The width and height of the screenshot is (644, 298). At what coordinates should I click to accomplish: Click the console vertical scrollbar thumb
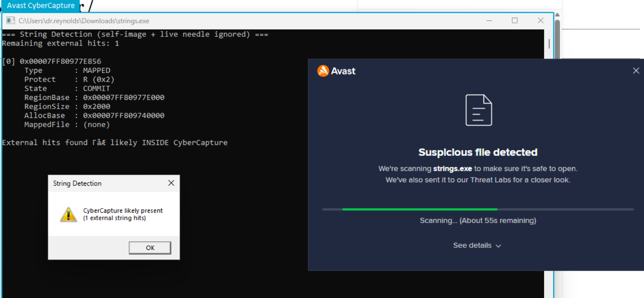[549, 44]
